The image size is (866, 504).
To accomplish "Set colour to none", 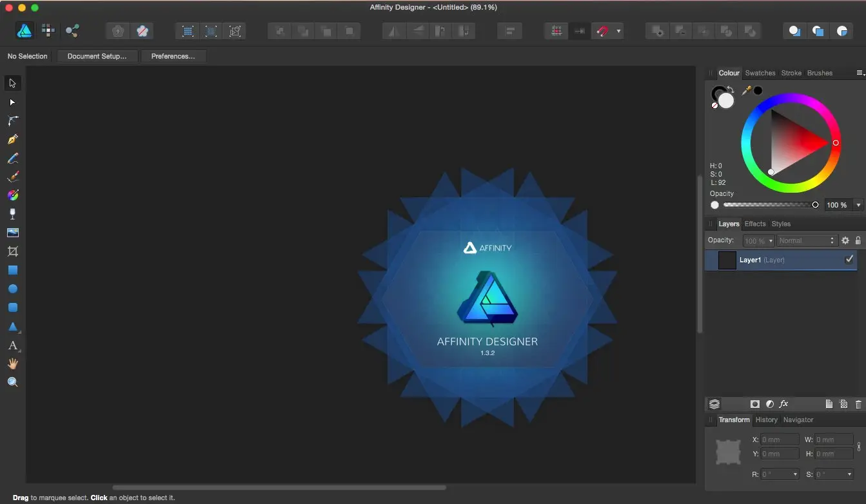I will point(714,105).
